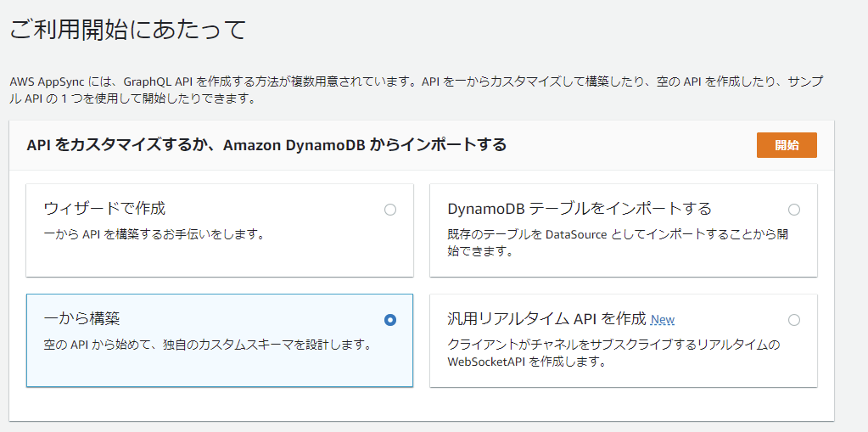Screen dimensions: 868x432
Task: Click the 汎用リアルタイム API を作成 card title
Action: 546,319
